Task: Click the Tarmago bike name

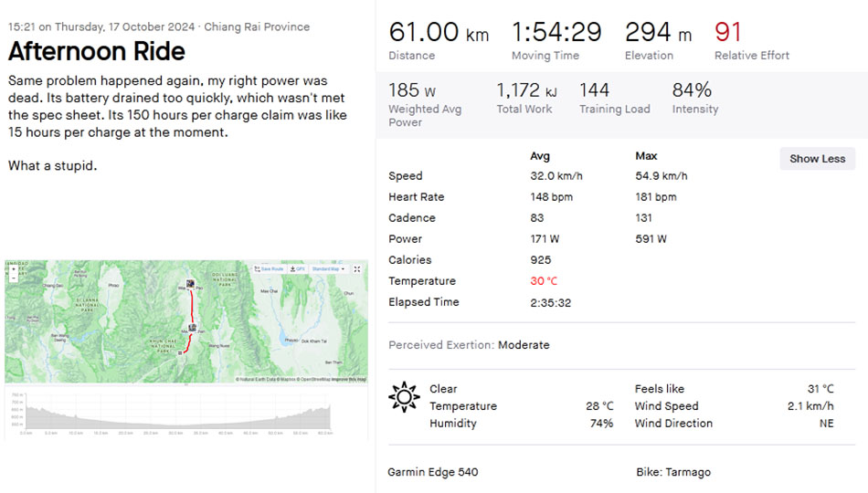Action: (688, 472)
